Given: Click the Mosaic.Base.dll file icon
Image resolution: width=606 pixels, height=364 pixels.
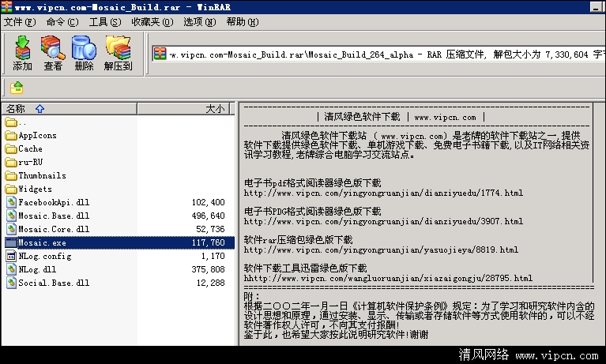Looking at the screenshot, I should [x=12, y=216].
